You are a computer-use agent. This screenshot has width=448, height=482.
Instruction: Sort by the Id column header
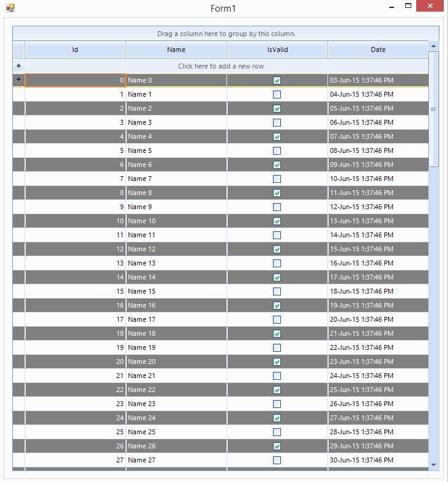[75, 50]
